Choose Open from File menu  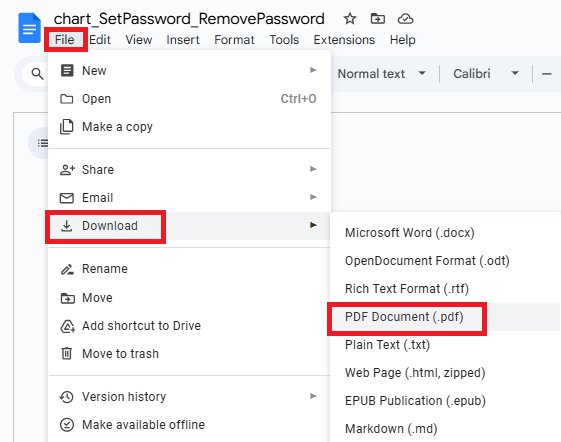click(189, 99)
